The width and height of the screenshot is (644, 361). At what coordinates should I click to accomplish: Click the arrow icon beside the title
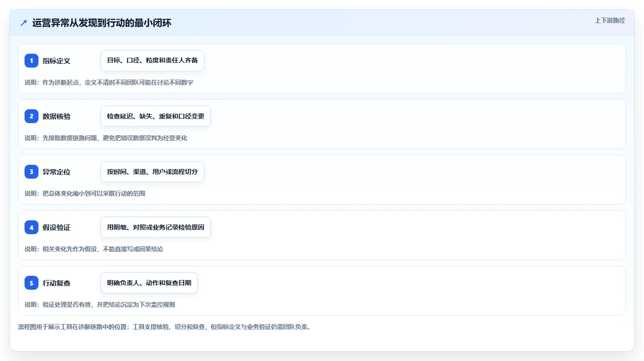click(x=24, y=23)
